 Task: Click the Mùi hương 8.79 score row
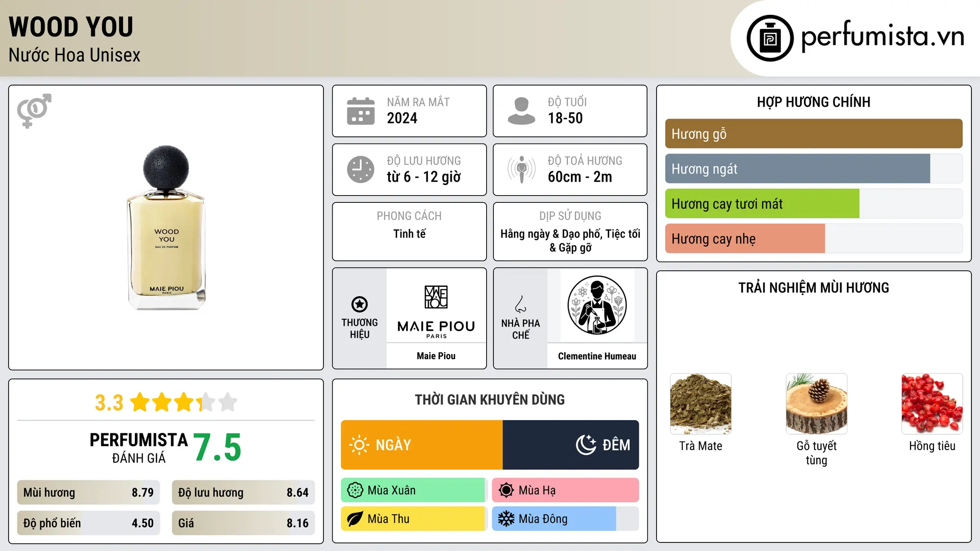tap(89, 493)
